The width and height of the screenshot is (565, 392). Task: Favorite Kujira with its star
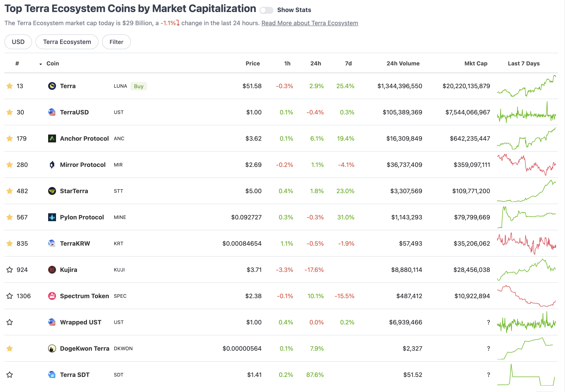[10, 270]
